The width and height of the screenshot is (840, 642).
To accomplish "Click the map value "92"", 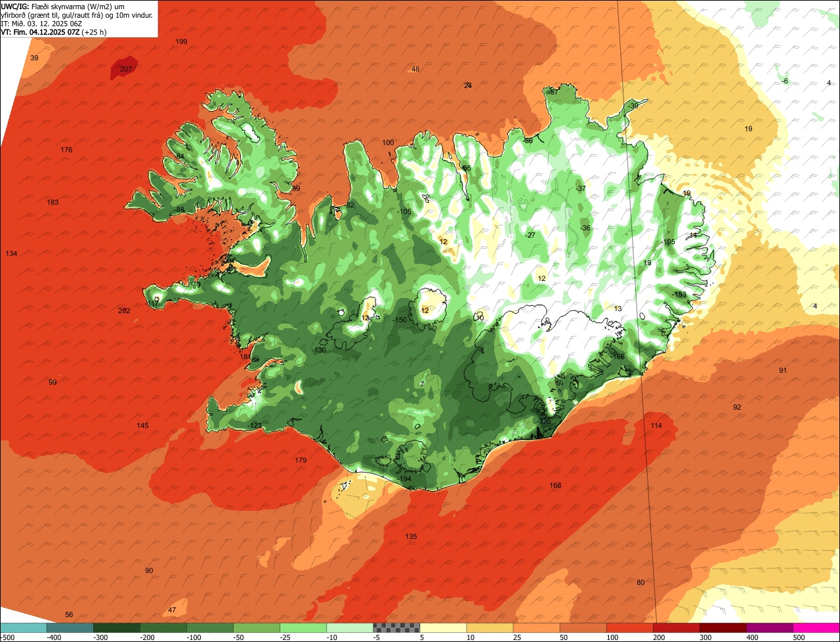I will click(737, 407).
